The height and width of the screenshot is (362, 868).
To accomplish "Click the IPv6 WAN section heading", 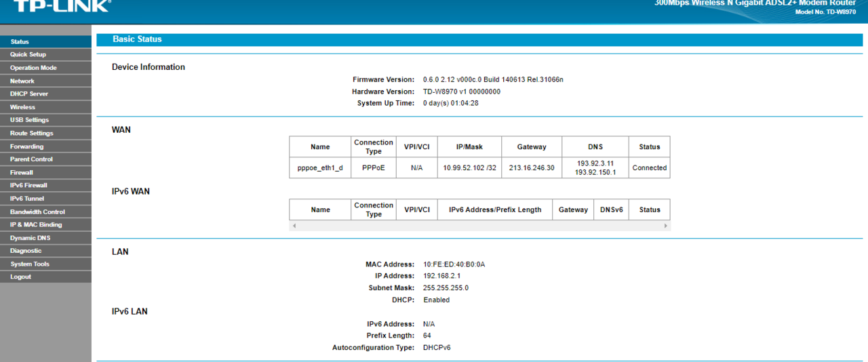I will (x=131, y=191).
